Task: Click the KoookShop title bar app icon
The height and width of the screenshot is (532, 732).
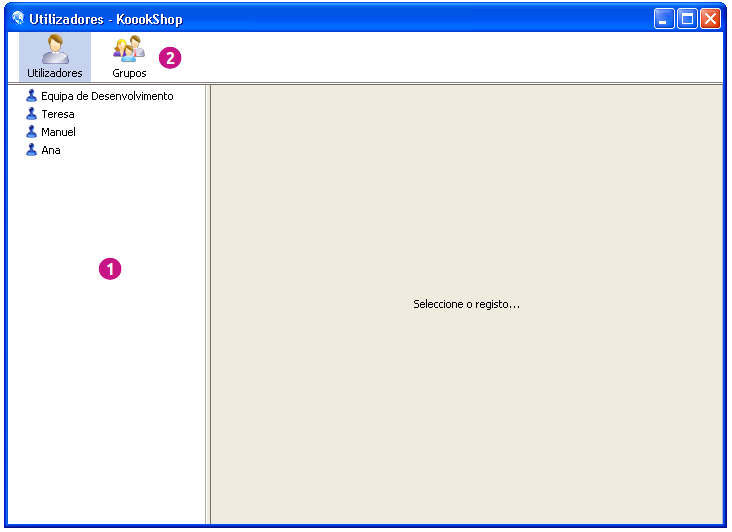Action: click(x=18, y=18)
